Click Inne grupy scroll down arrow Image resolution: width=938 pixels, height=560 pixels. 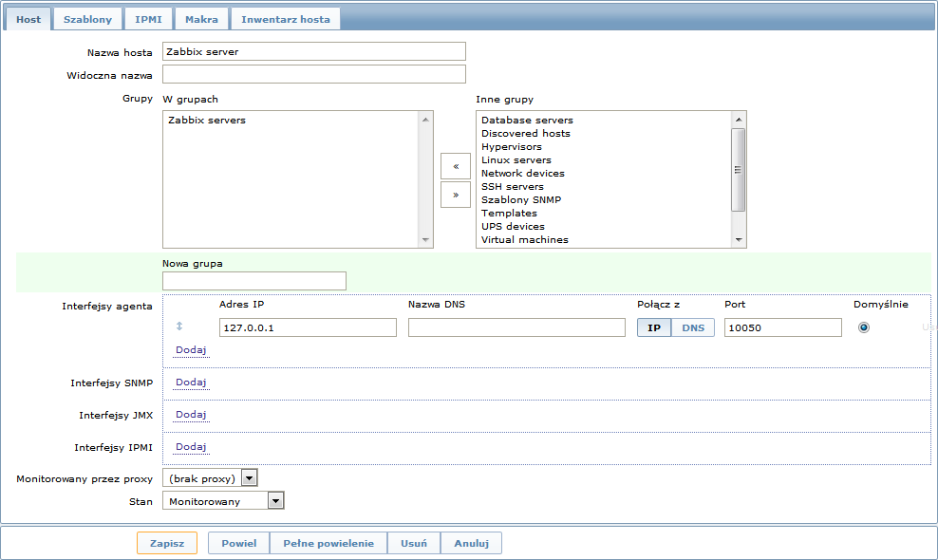click(739, 240)
